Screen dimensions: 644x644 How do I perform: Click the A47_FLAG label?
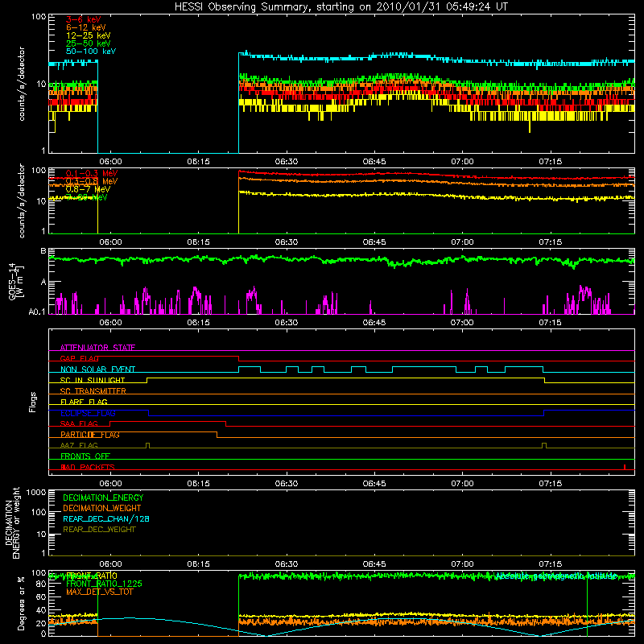point(79,445)
